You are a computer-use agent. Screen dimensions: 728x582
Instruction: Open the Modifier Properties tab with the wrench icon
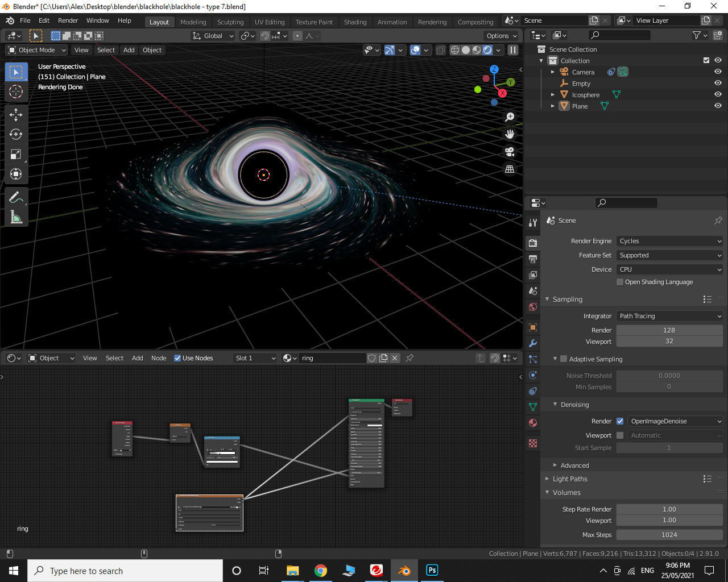pyautogui.click(x=532, y=343)
